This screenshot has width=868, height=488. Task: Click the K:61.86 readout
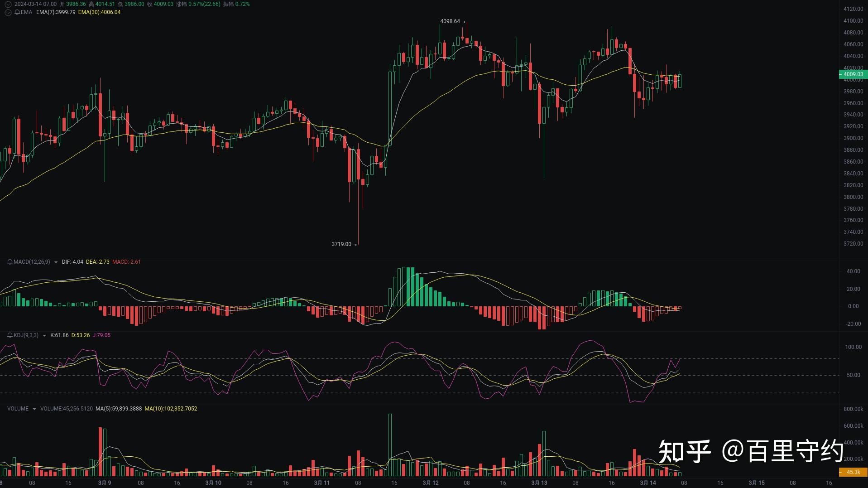[59, 335]
